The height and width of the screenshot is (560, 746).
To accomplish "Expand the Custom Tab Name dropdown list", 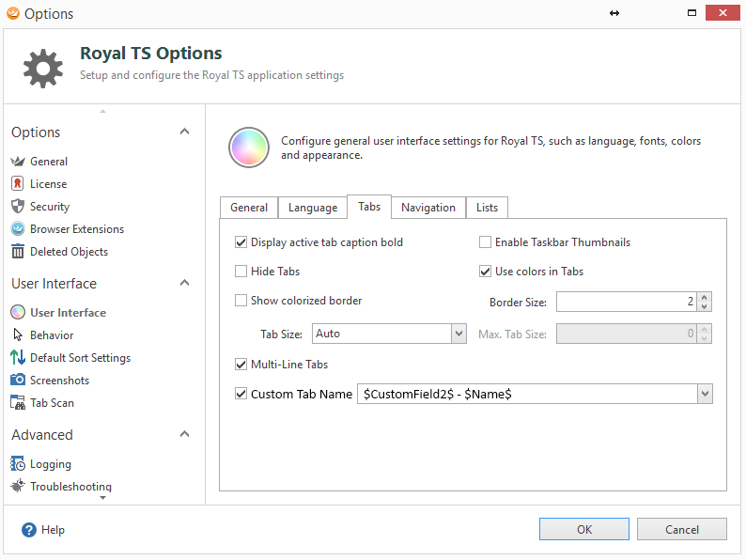I will point(705,395).
